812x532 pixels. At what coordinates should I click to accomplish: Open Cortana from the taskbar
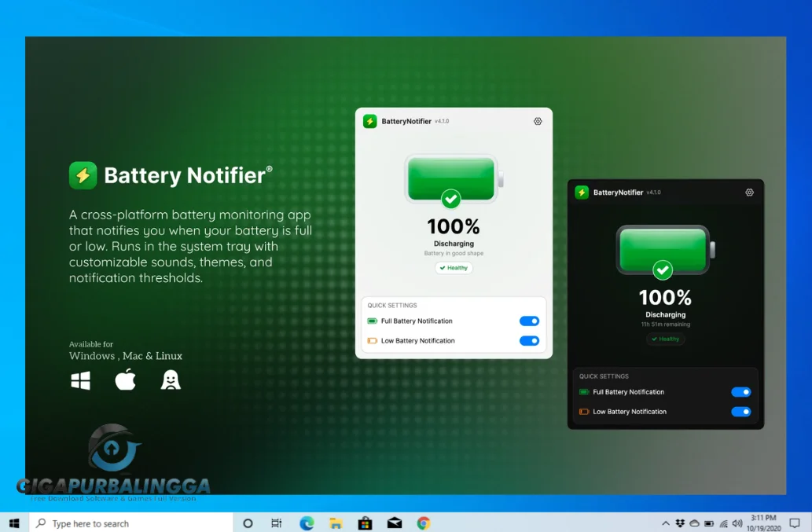(x=248, y=523)
